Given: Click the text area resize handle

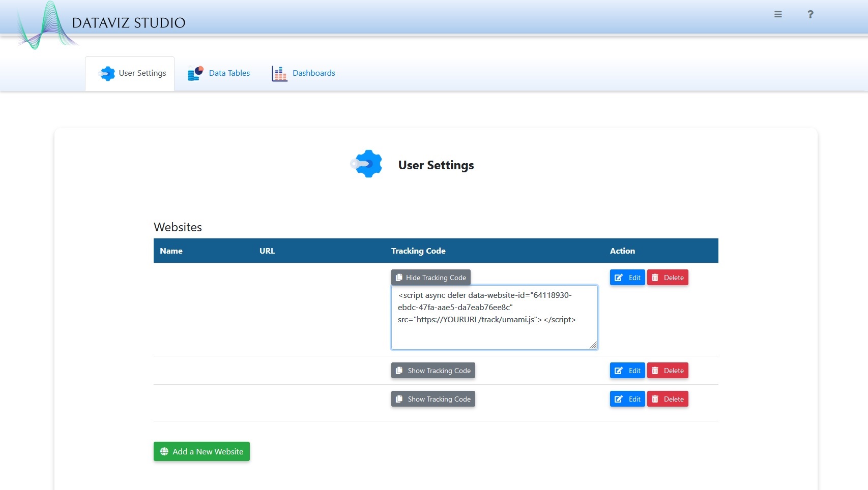Looking at the screenshot, I should (x=593, y=345).
